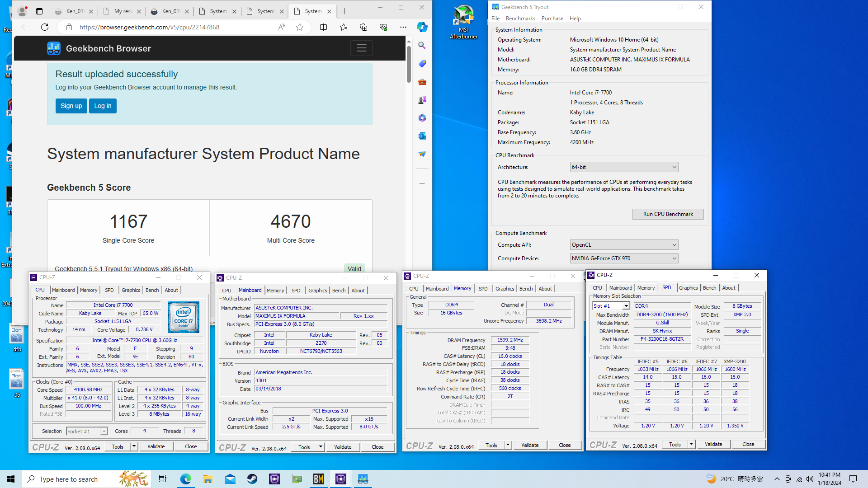This screenshot has height=488, width=868.
Task: Switch to My results browser tab
Action: tap(122, 11)
